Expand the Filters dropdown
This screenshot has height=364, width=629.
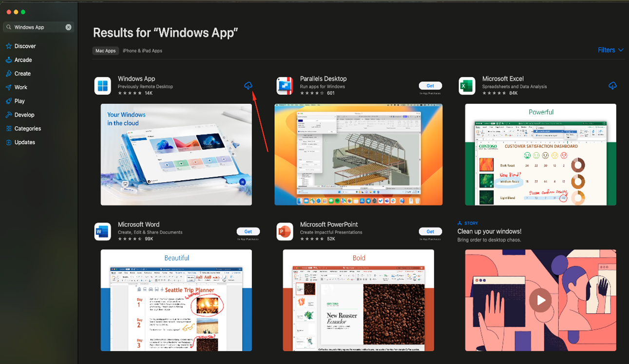(x=610, y=50)
